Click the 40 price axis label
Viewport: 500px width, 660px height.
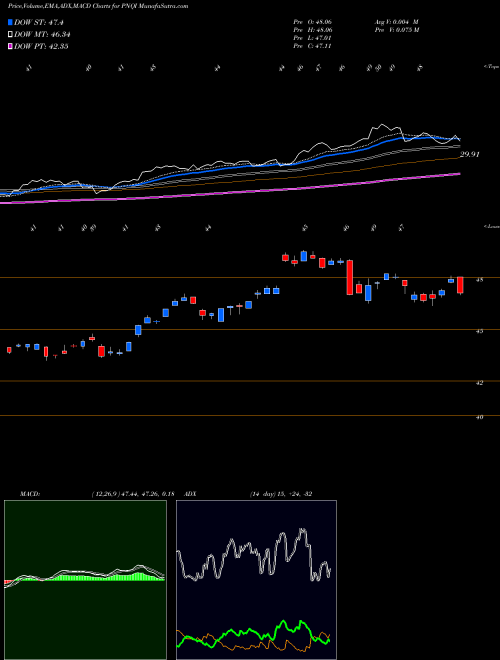tap(480, 418)
